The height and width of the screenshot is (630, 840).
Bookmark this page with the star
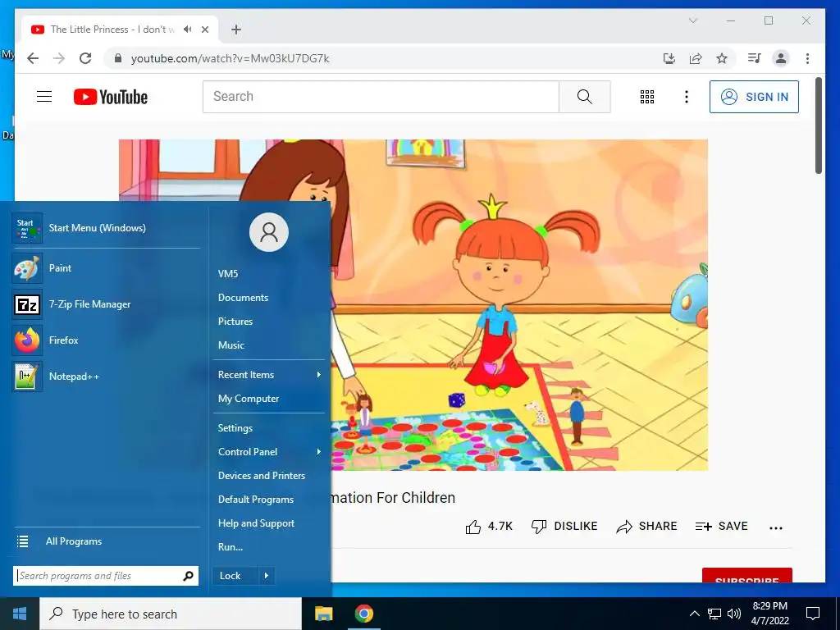point(722,58)
